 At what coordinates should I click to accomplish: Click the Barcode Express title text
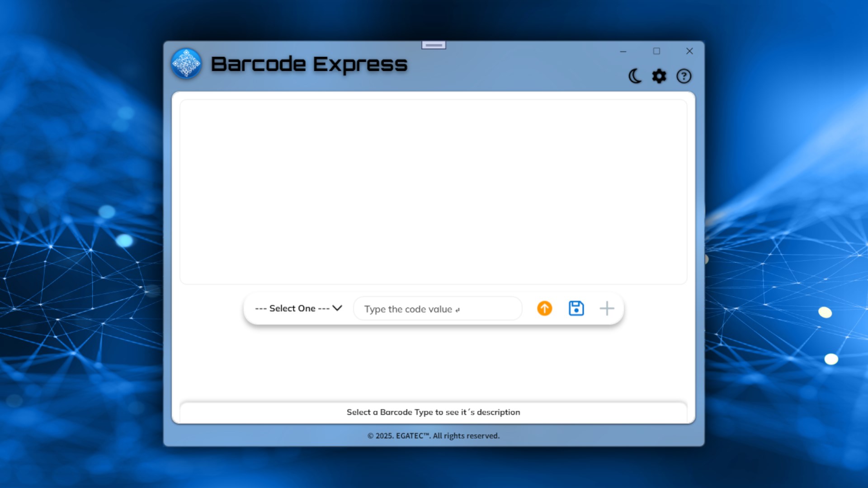(309, 64)
